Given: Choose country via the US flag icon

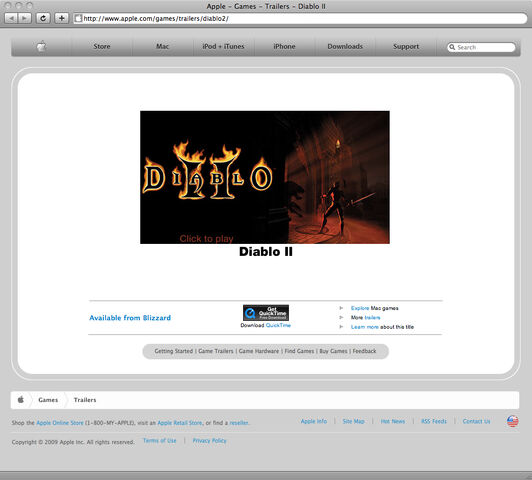Looking at the screenshot, I should (x=512, y=421).
